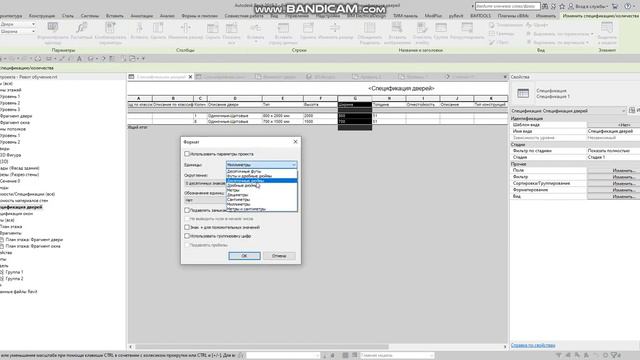
Task: Open the Вставить ribbon tab
Action: 115,16
